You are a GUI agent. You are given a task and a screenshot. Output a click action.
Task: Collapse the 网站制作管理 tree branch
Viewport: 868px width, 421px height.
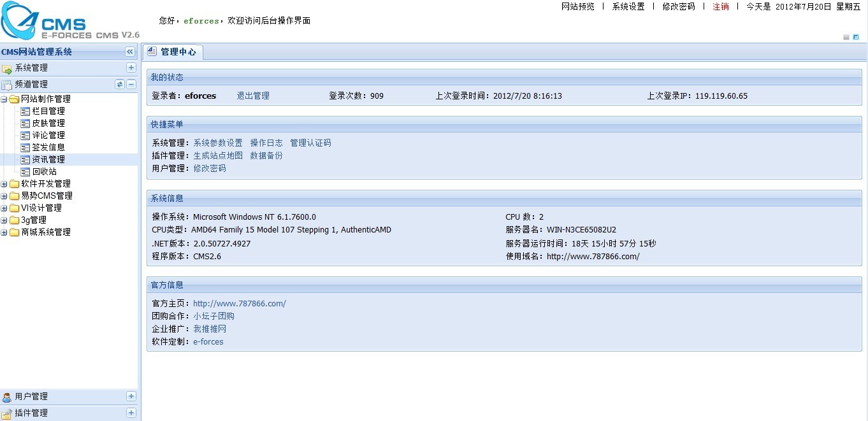pyautogui.click(x=5, y=99)
